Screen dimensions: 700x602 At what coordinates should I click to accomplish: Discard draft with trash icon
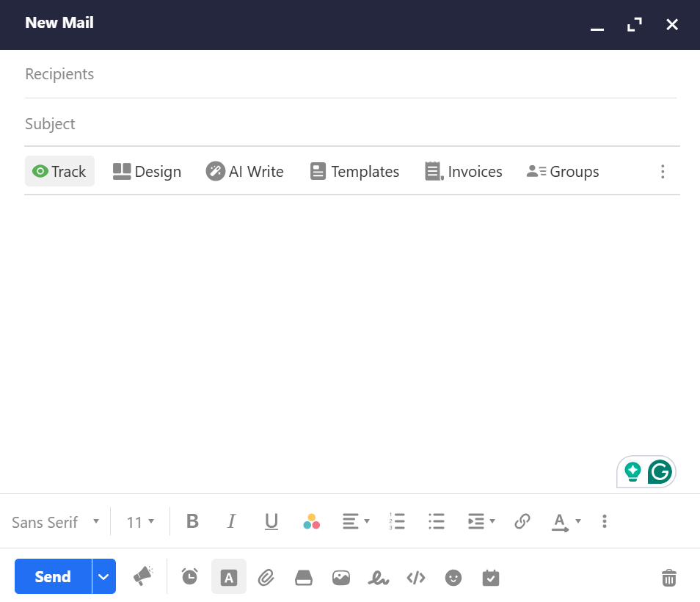click(x=668, y=578)
